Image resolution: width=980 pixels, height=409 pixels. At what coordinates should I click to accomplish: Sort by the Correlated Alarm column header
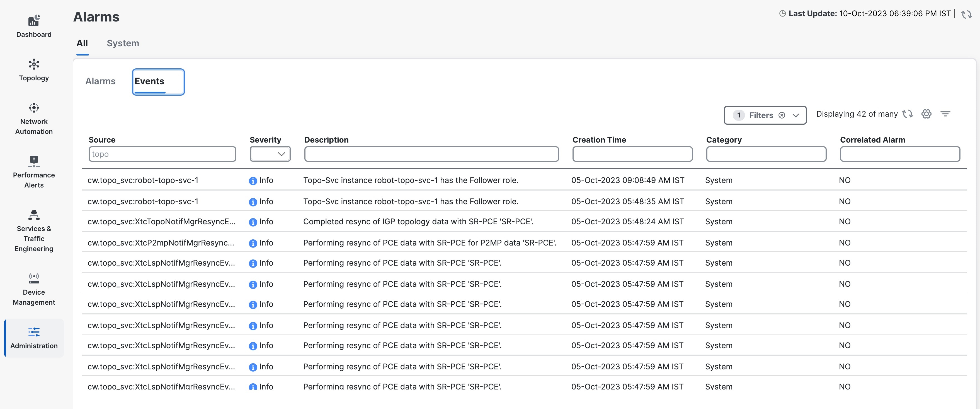click(873, 140)
